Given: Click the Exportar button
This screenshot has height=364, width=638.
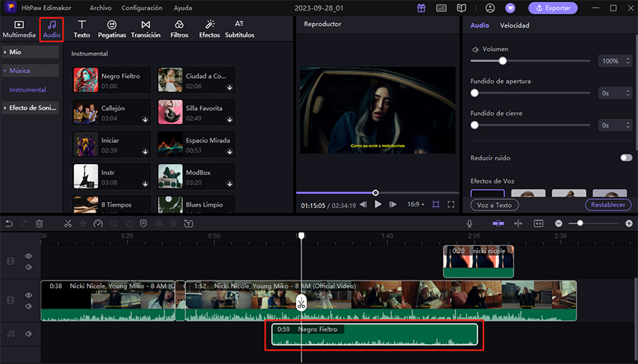Looking at the screenshot, I should click(552, 7).
